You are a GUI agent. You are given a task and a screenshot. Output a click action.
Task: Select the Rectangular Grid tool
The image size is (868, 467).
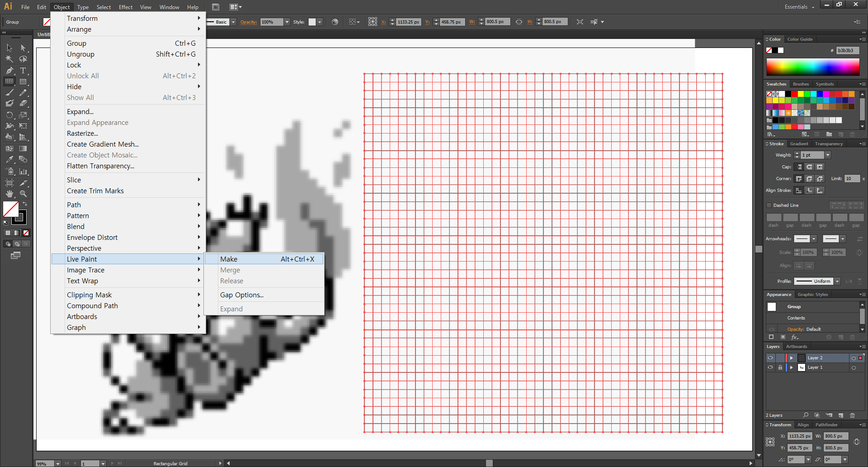tap(9, 81)
